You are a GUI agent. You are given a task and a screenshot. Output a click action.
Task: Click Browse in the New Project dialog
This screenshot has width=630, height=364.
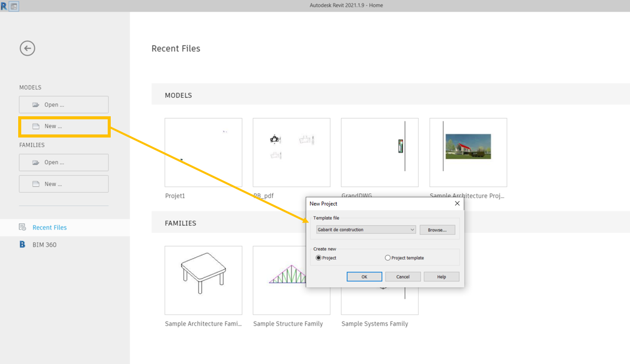coord(437,230)
